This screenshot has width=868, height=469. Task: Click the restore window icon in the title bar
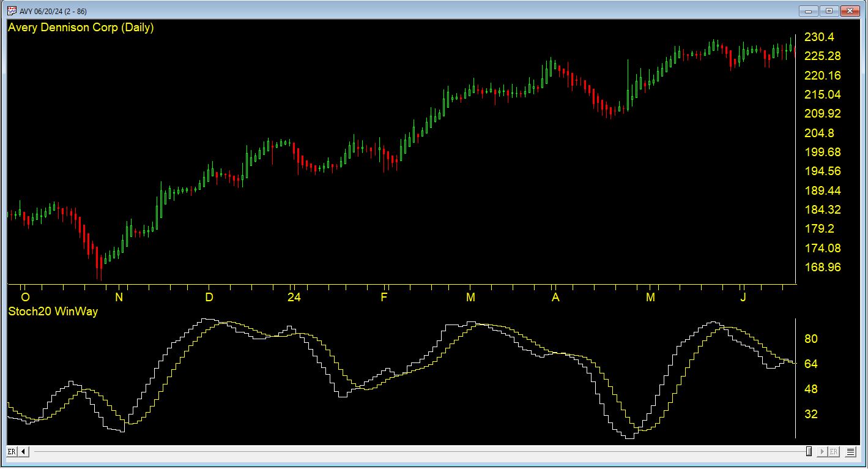(x=829, y=11)
